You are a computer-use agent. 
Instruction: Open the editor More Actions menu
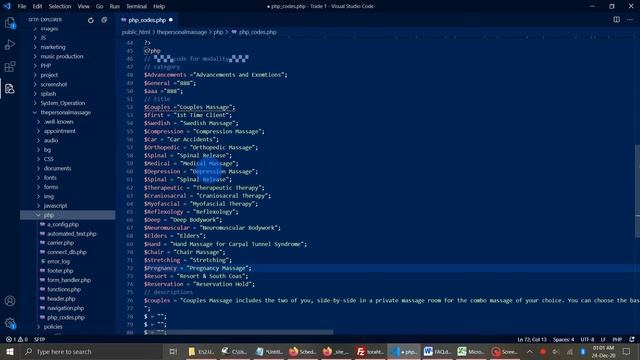(630, 20)
